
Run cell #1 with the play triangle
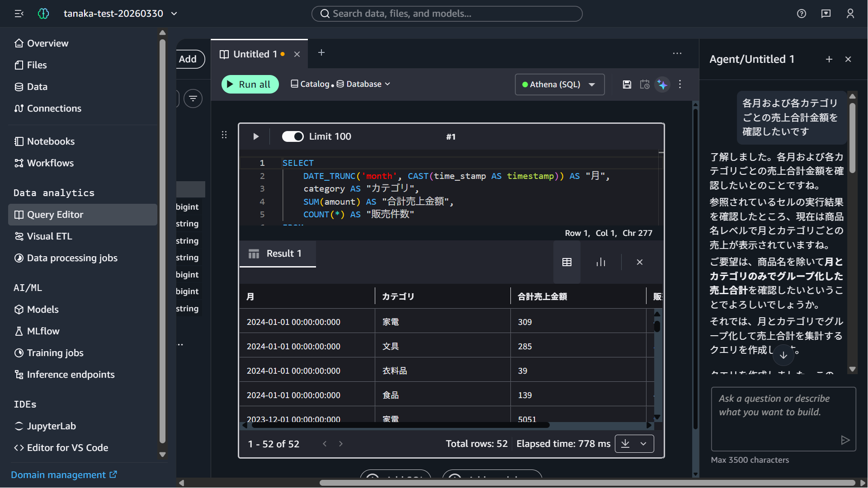256,136
